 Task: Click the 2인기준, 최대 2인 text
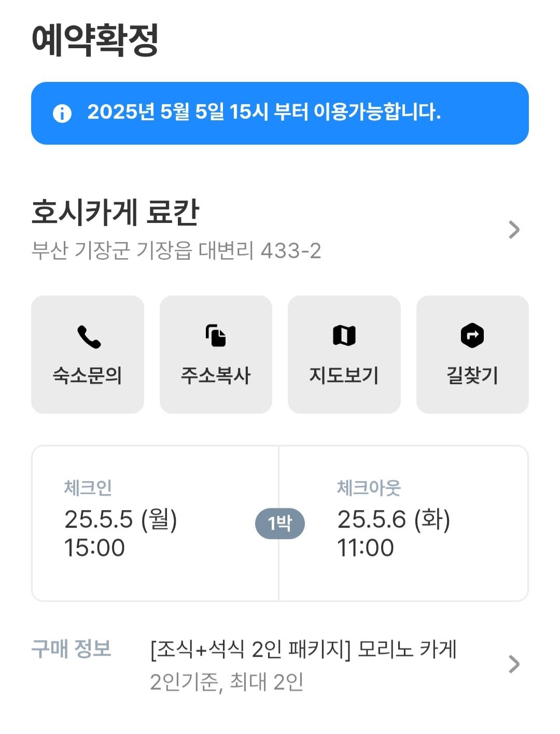click(x=227, y=682)
